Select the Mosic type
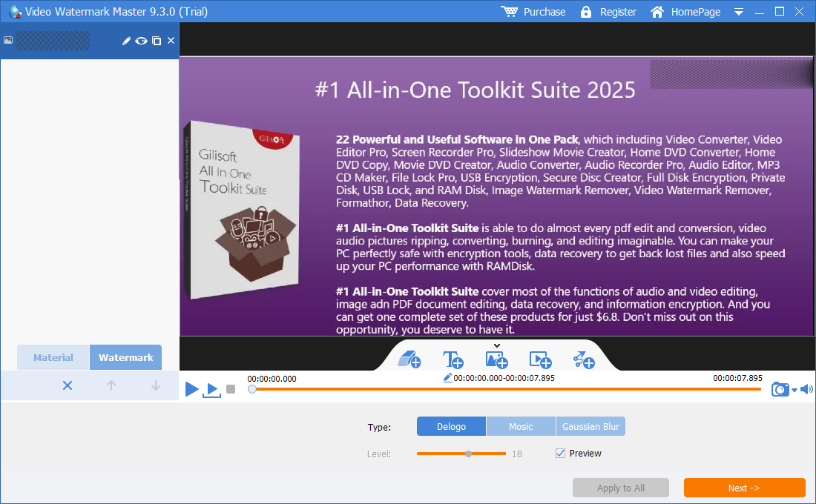 (521, 426)
